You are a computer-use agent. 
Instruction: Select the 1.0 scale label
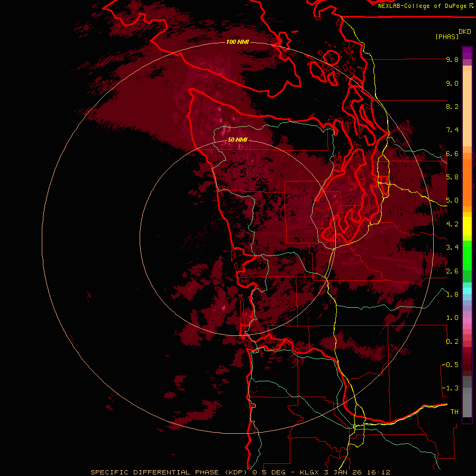tap(452, 318)
